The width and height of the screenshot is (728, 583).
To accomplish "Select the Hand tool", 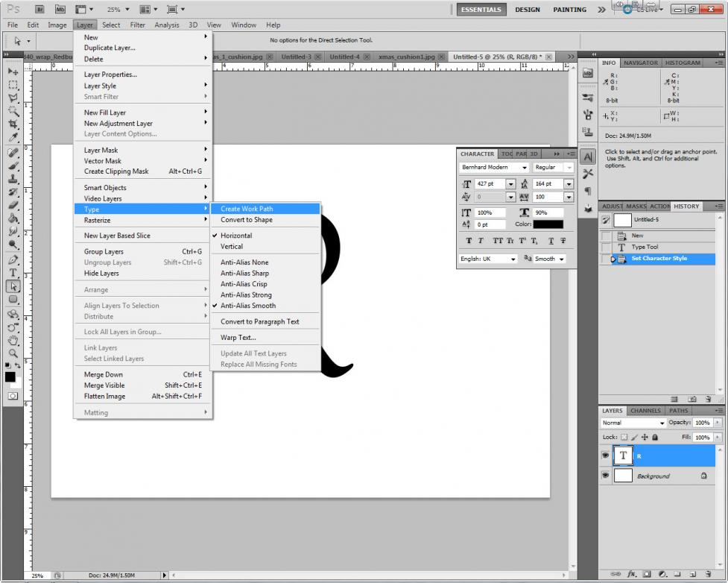I will click(x=13, y=341).
